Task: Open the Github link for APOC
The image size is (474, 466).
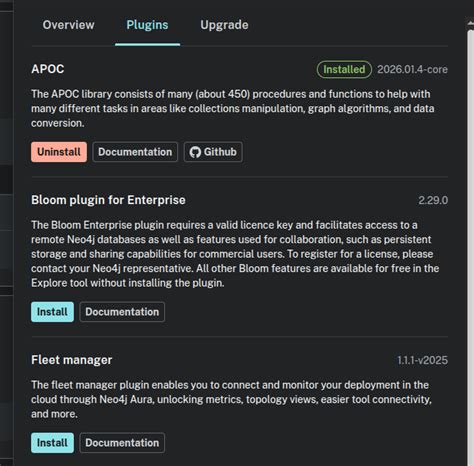Action: [x=213, y=152]
